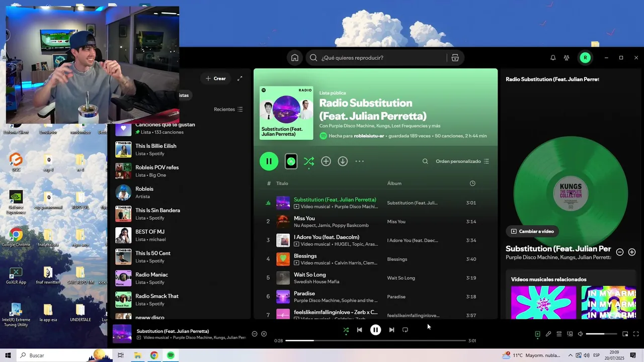The height and width of the screenshot is (362, 644).
Task: Click Cambiar a vídeo button
Action: pyautogui.click(x=532, y=231)
